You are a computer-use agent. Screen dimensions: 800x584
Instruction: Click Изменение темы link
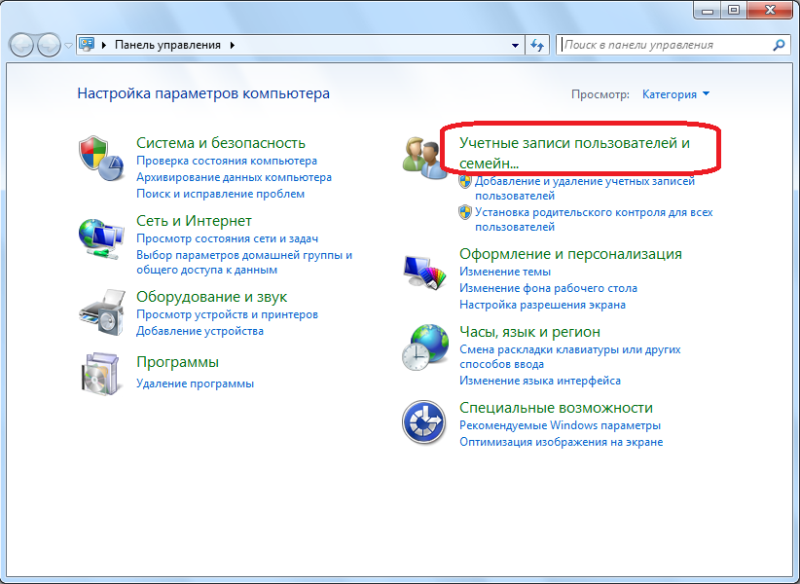(505, 271)
